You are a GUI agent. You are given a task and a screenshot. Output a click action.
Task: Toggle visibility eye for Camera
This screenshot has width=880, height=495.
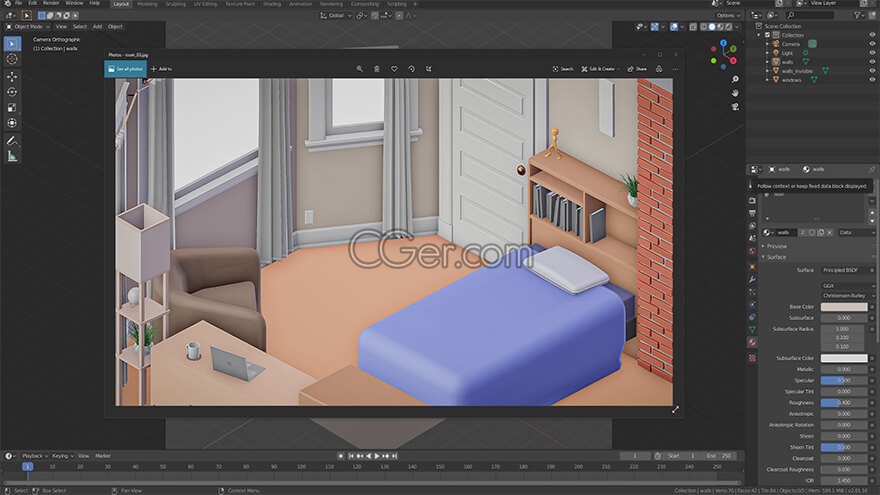coord(872,44)
